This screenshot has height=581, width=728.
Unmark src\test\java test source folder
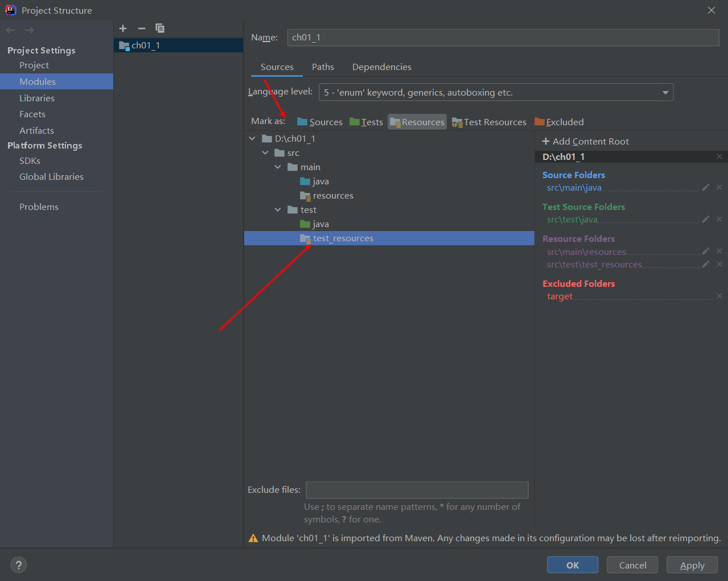tap(719, 219)
